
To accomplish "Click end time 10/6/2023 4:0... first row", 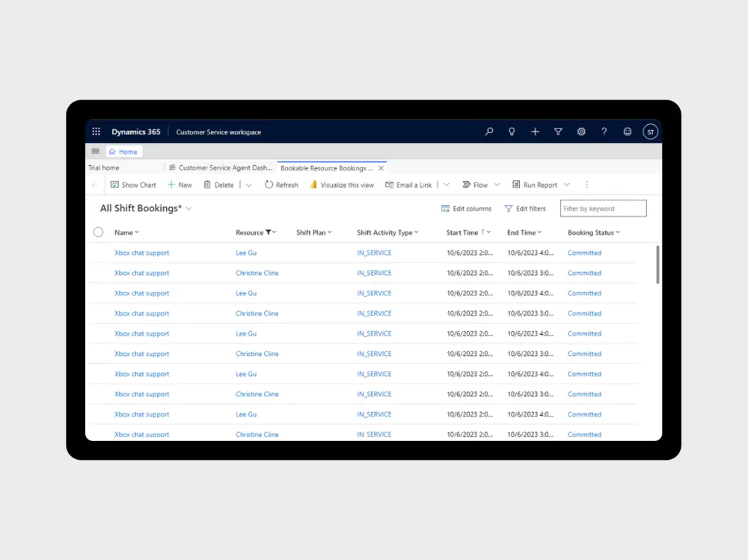I will 530,253.
